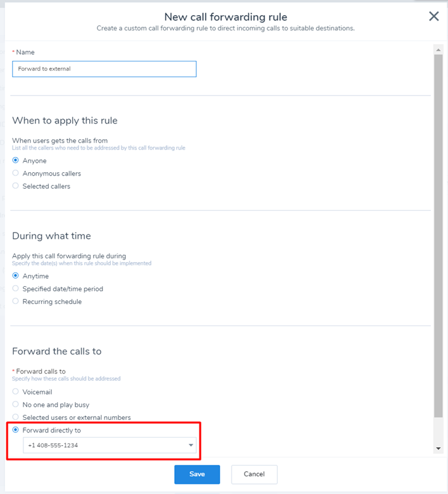The image size is (448, 494).
Task: Open the forward number dropdown arrow
Action: (191, 445)
